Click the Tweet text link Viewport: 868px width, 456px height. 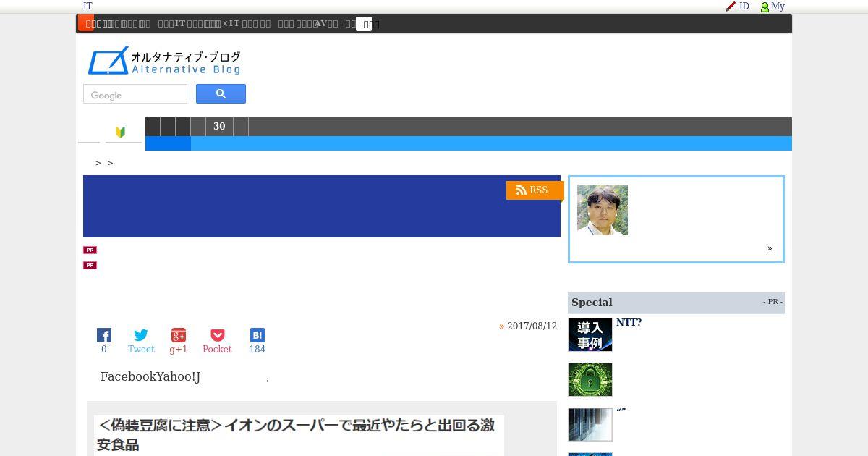(141, 350)
